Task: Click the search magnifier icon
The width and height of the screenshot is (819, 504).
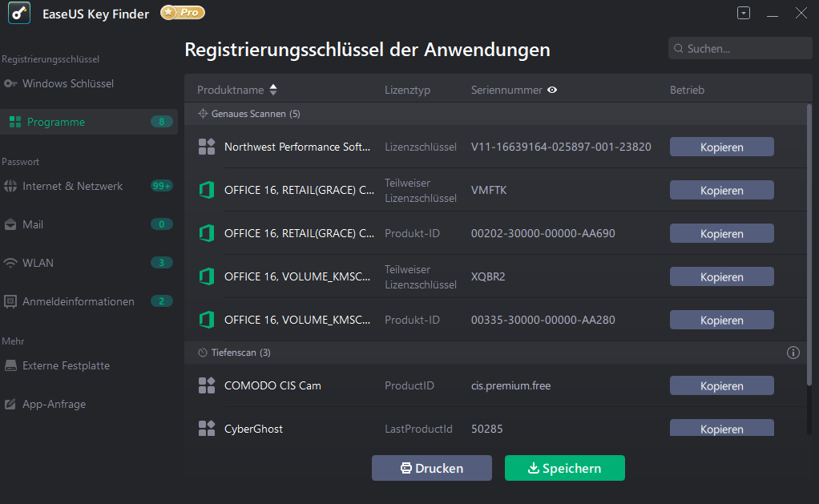Action: (679, 49)
